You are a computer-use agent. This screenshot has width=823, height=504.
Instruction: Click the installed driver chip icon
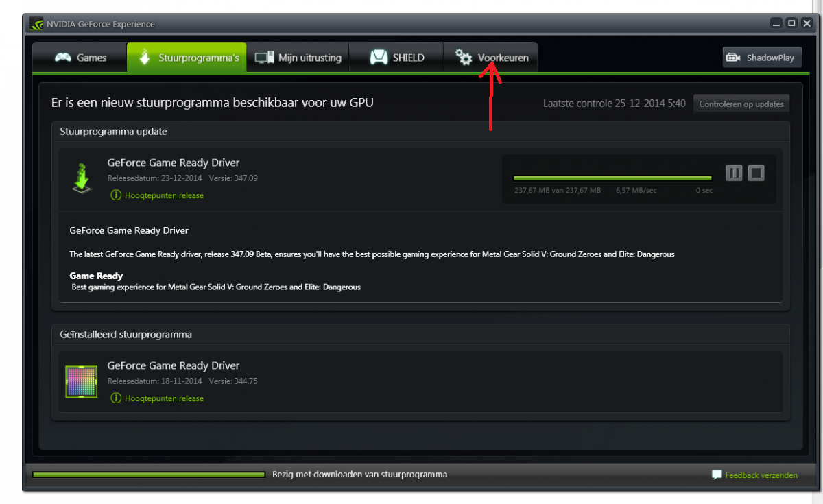[81, 381]
